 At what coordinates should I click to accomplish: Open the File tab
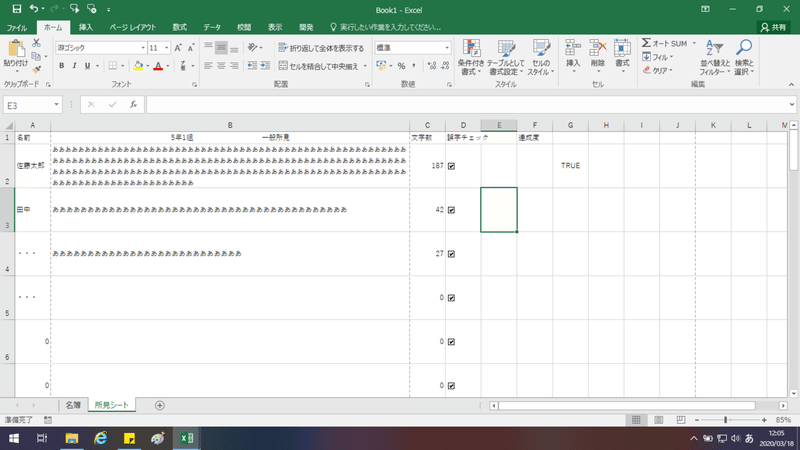[17, 28]
